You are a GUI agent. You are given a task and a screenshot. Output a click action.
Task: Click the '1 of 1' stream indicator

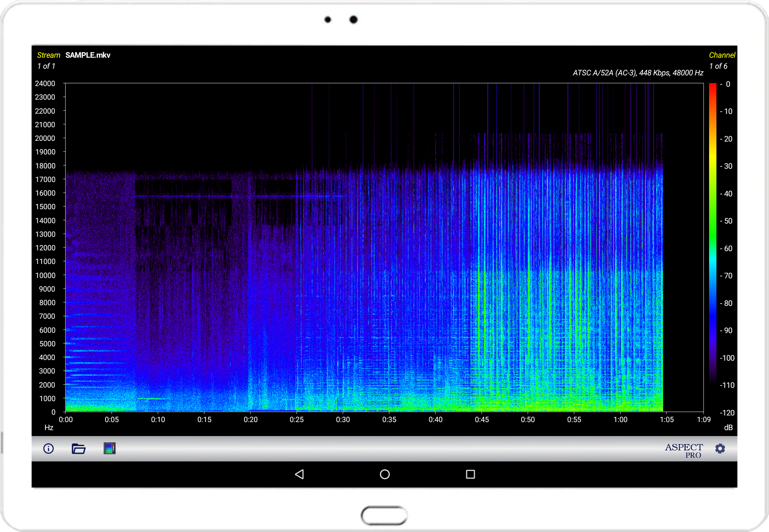[46, 66]
